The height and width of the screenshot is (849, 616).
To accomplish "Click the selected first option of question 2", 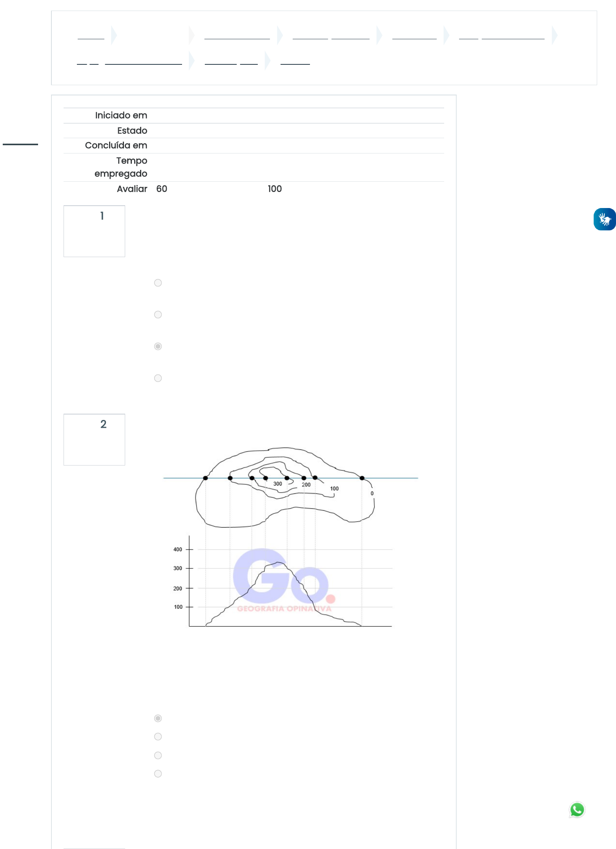I will pyautogui.click(x=158, y=718).
